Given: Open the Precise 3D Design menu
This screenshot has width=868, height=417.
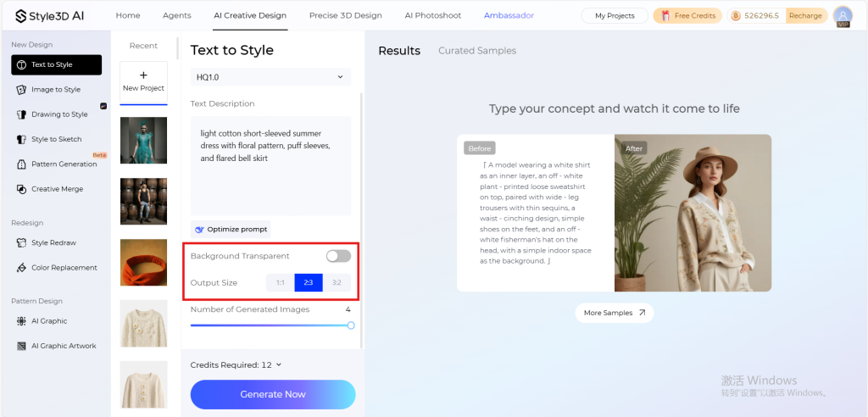Looking at the screenshot, I should pos(346,15).
